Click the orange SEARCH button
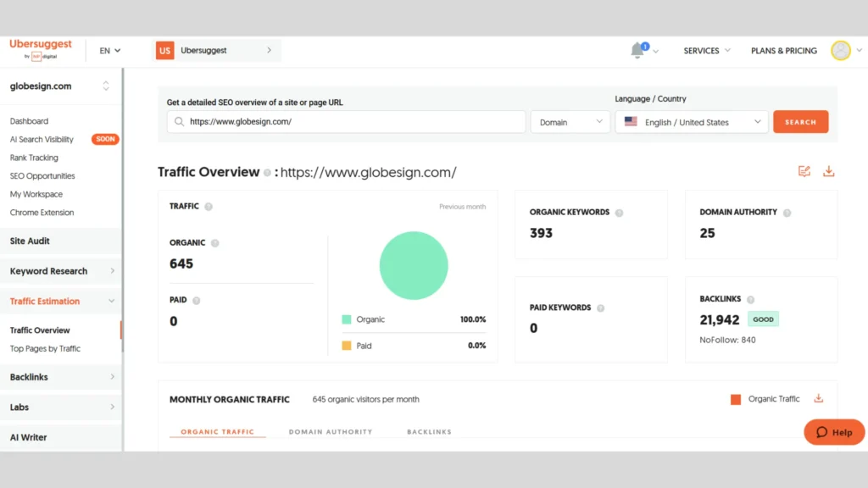868x488 pixels. [x=800, y=122]
